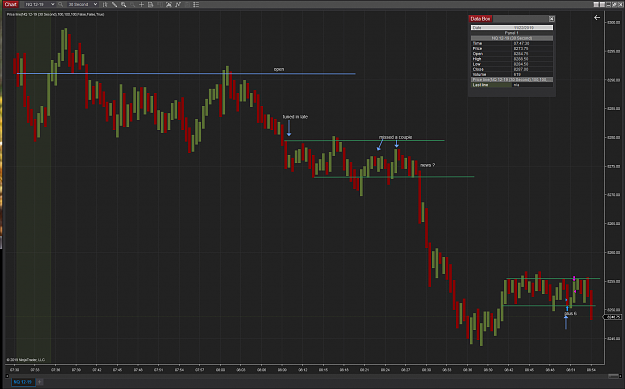Click the horizontal scrollbar at bottom right
This screenshot has width=625, height=389.
point(613,376)
